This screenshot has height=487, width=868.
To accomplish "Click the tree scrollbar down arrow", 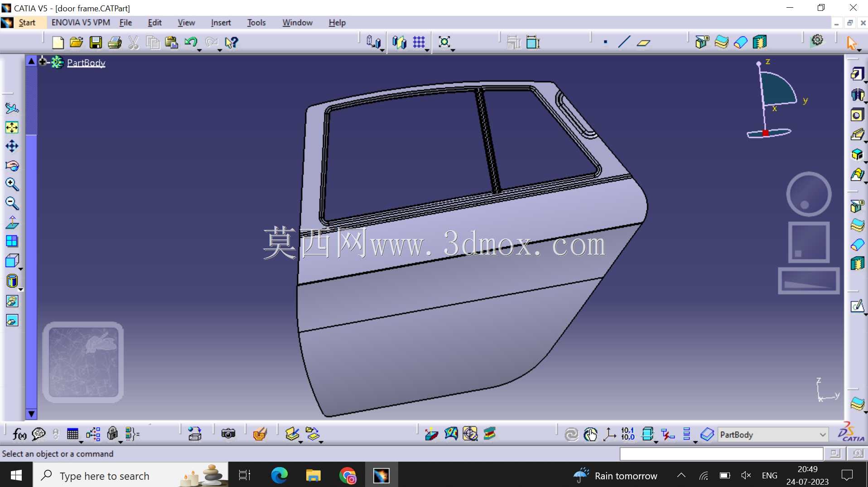I will click(x=31, y=414).
